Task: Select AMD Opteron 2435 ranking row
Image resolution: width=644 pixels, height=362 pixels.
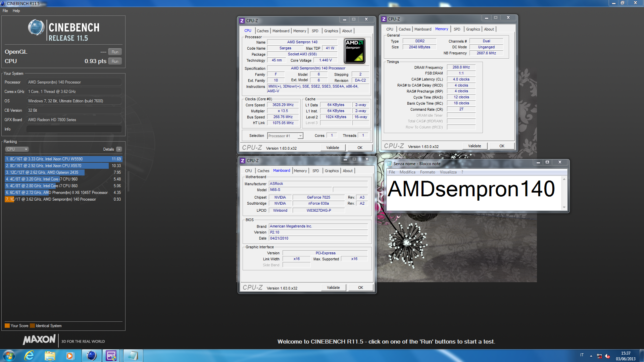Action: (63, 172)
